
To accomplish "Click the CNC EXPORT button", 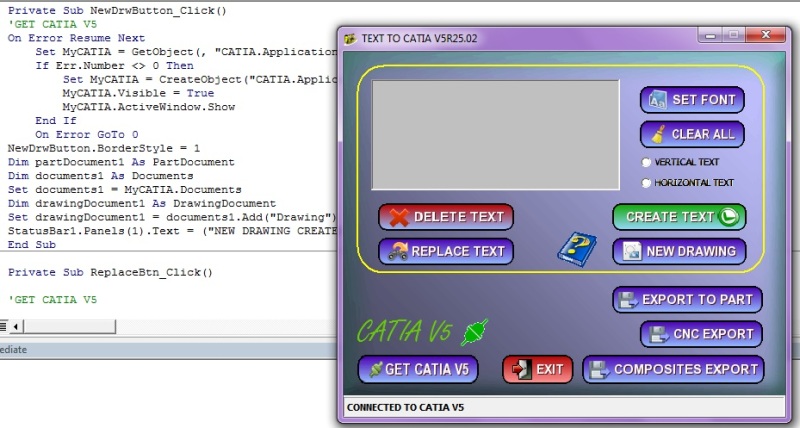I will [701, 334].
